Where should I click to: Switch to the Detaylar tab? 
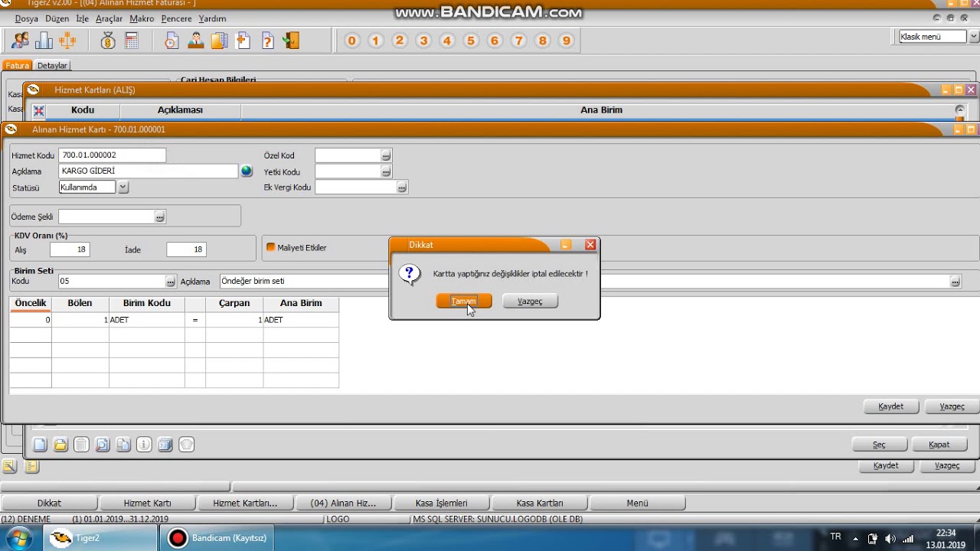click(x=52, y=66)
